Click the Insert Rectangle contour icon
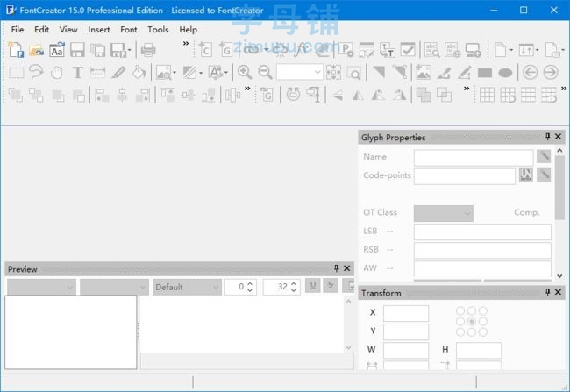Image resolution: width=570 pixels, height=392 pixels. (485, 73)
